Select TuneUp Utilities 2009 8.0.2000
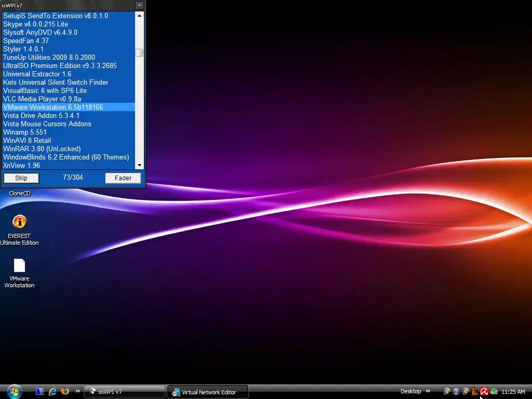Image resolution: width=532 pixels, height=399 pixels. [x=69, y=57]
